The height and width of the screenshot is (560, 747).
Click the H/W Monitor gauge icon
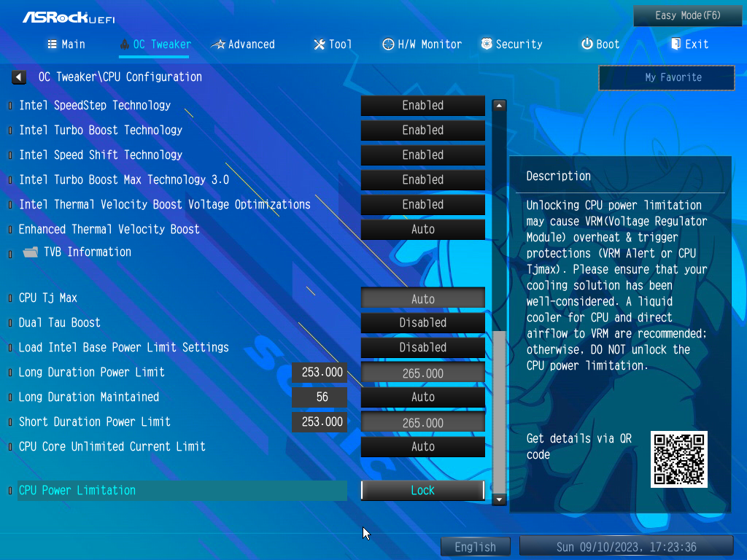pos(388,44)
